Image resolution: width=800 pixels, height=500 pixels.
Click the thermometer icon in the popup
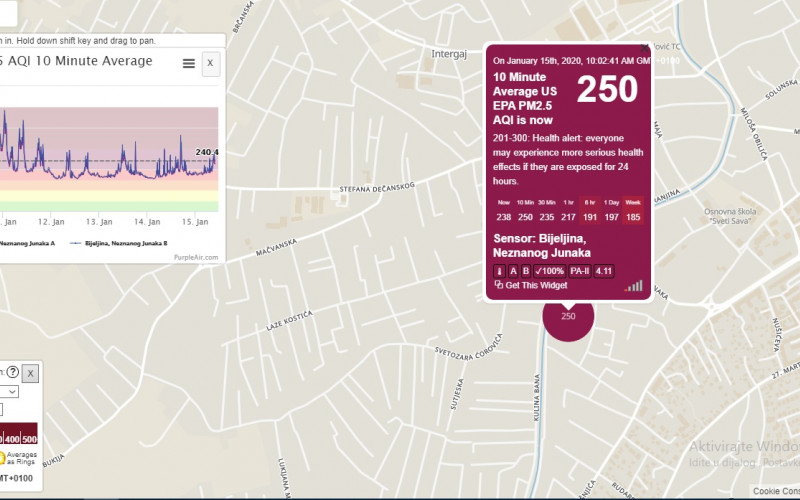(499, 271)
